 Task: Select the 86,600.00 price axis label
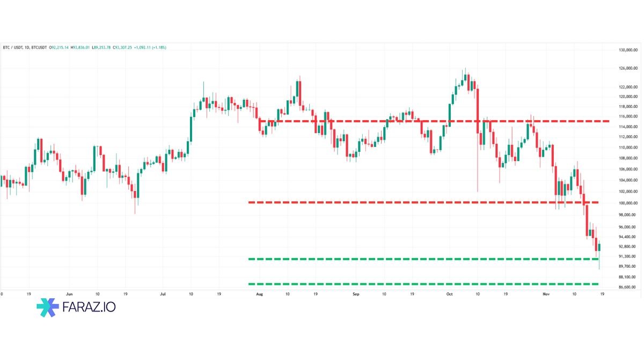click(x=628, y=288)
